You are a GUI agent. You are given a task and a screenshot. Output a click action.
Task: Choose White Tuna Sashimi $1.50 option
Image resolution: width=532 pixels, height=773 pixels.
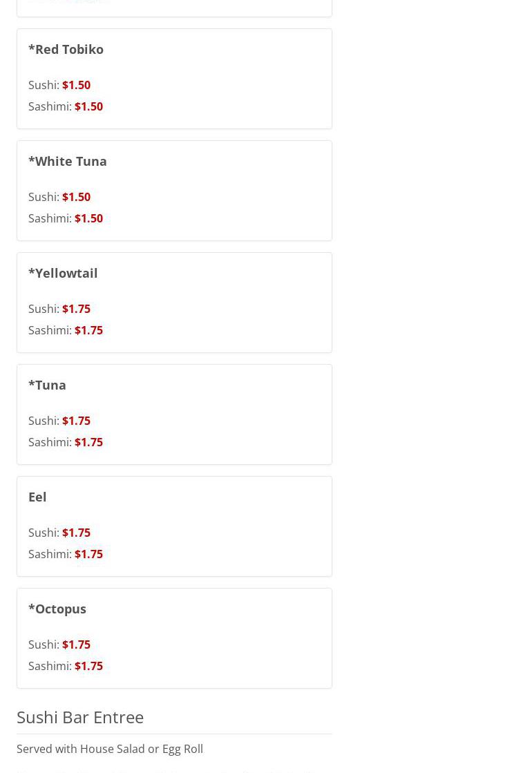pyautogui.click(x=88, y=218)
